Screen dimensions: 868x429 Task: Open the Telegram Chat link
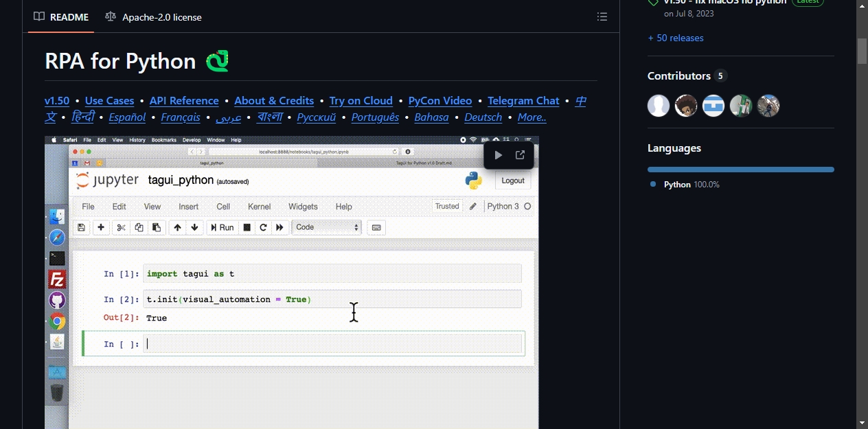point(524,101)
